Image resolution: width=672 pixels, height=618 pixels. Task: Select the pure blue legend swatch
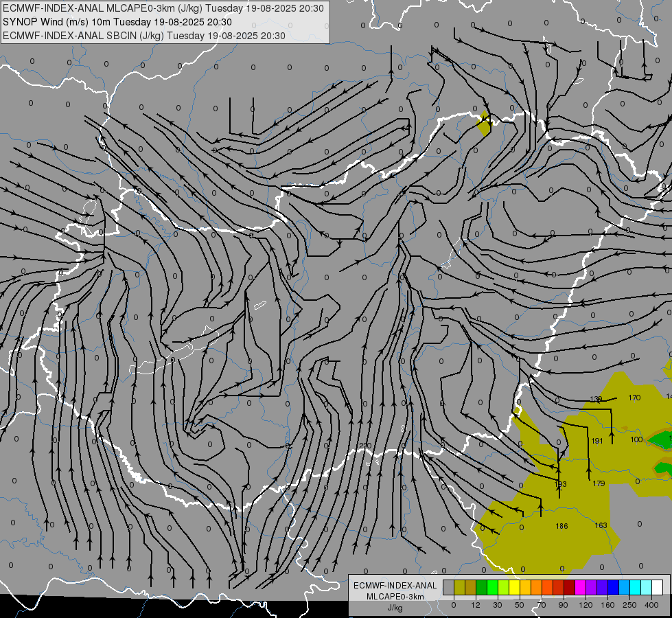tap(614, 587)
